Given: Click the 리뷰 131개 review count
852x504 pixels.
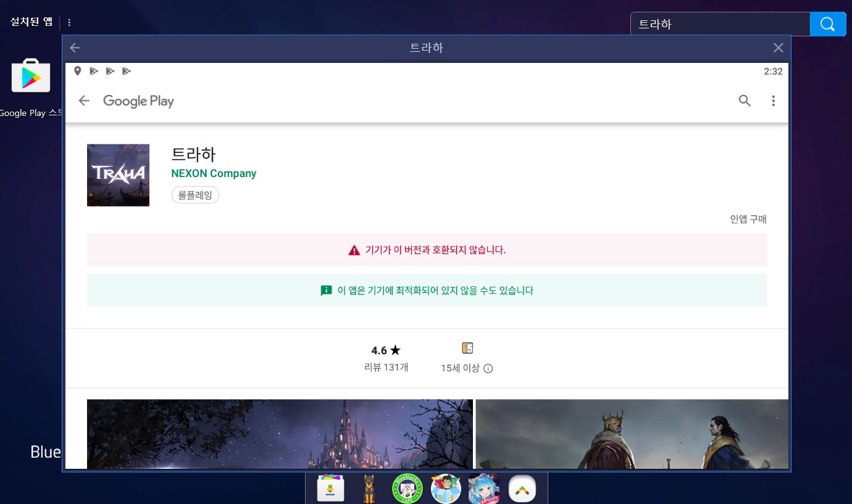Looking at the screenshot, I should point(386,367).
